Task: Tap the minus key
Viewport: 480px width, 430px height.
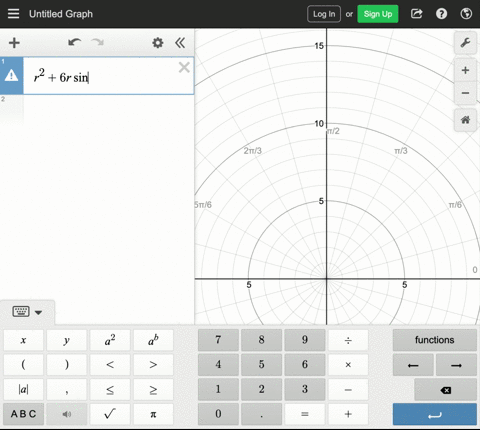Action: [x=348, y=389]
